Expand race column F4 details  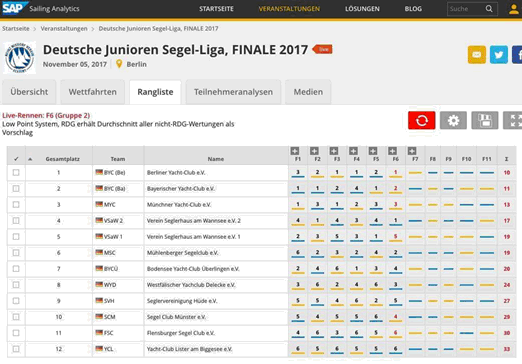click(x=353, y=151)
